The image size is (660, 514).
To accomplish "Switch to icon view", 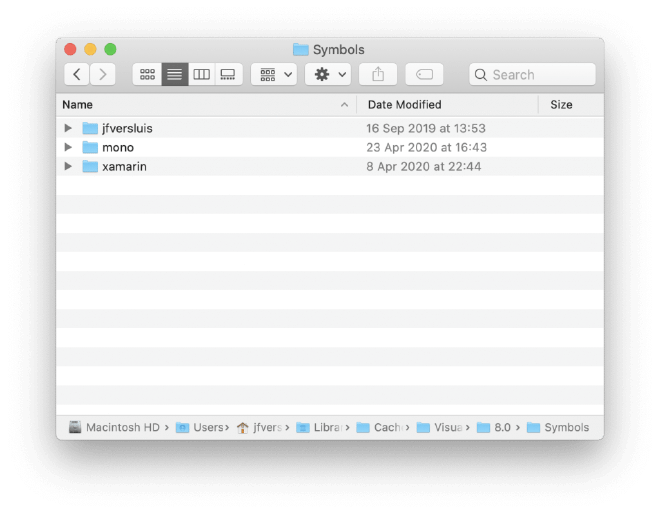I will tap(147, 75).
